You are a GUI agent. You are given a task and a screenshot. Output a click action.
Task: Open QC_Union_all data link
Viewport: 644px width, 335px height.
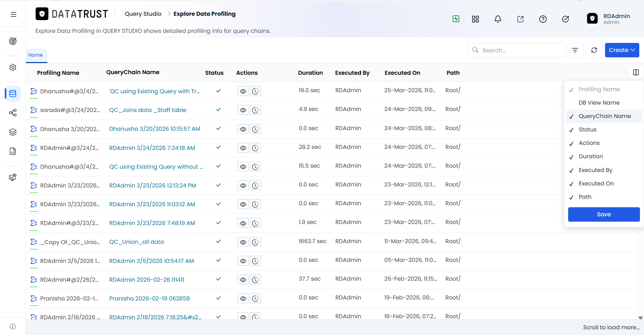tap(137, 242)
